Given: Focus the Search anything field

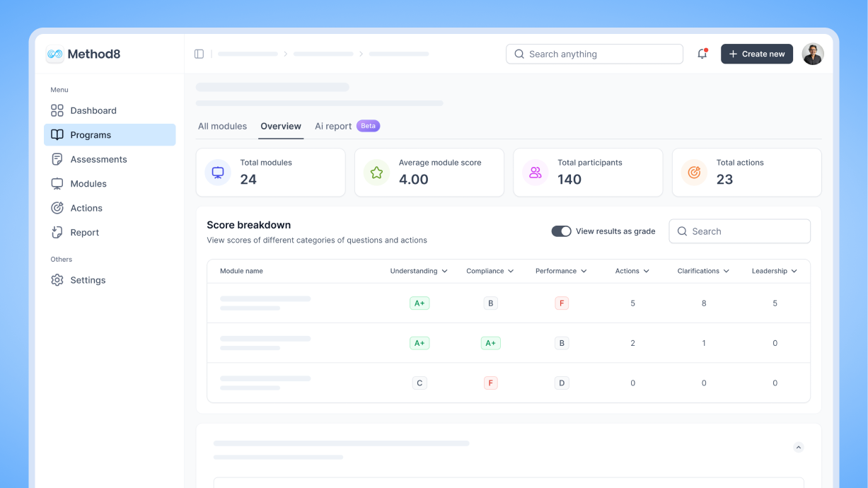Looking at the screenshot, I should click(594, 54).
